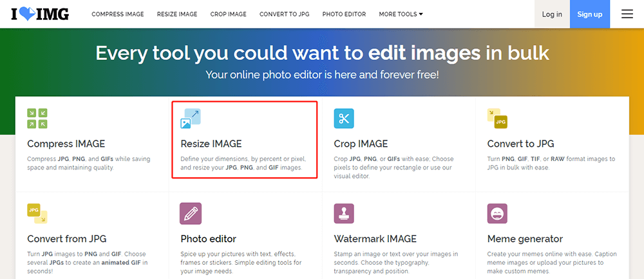Open the hamburger menu
The image size is (644, 279).
tap(627, 14)
